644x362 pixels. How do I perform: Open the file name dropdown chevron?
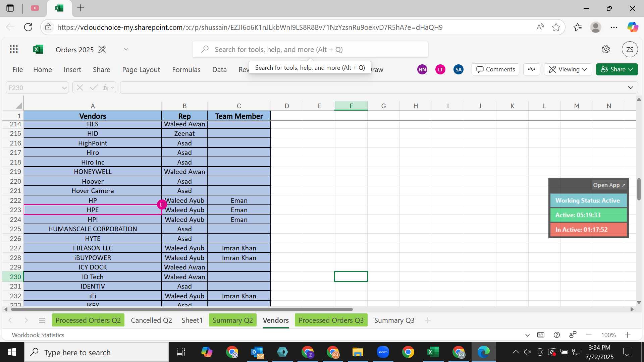point(126,49)
